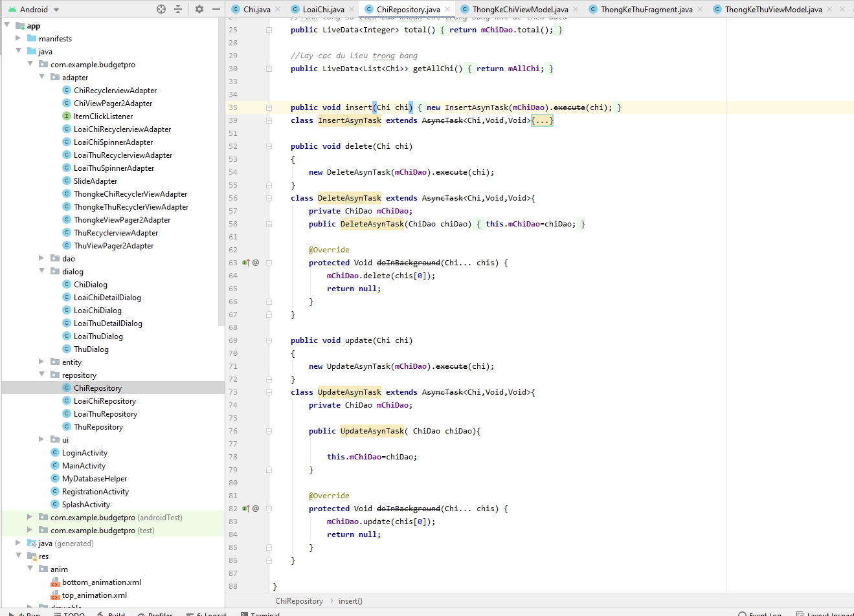This screenshot has height=616, width=854.
Task: Collapse the dialog package
Action: (41, 271)
